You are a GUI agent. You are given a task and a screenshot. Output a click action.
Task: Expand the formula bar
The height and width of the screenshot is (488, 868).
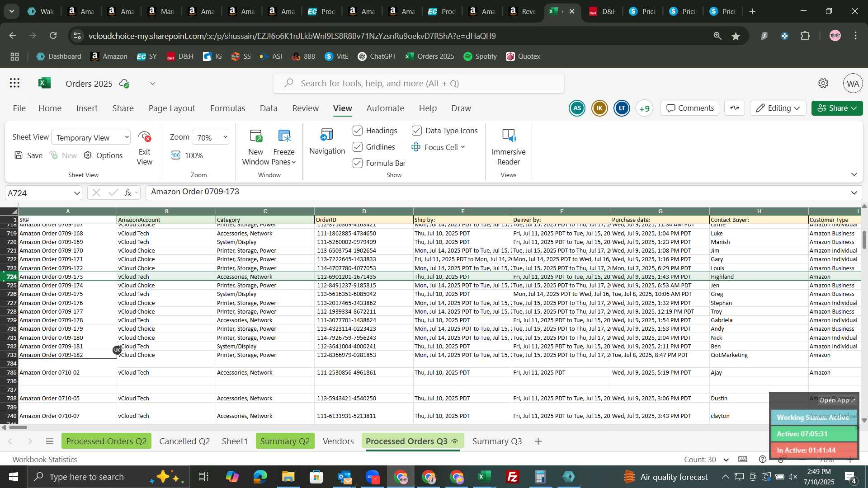coord(854,193)
